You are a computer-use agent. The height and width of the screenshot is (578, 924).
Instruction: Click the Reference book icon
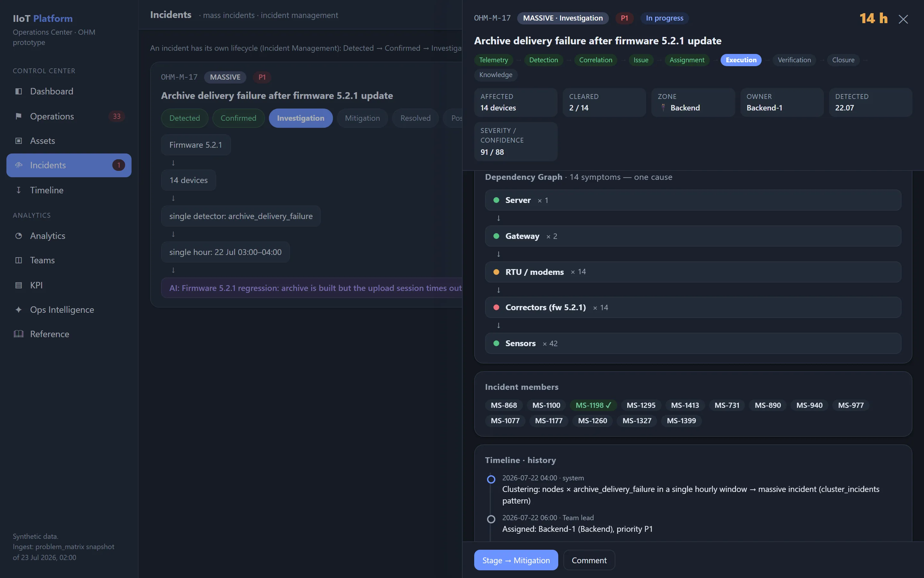click(18, 334)
